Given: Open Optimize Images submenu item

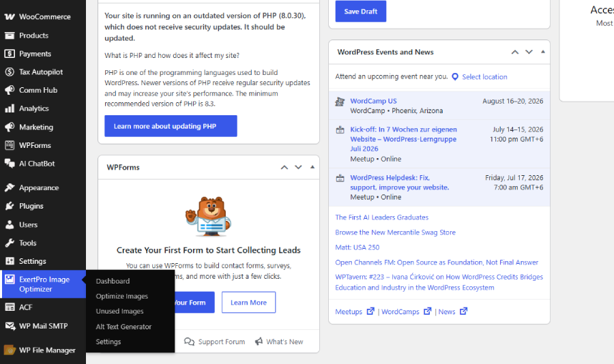Looking at the screenshot, I should [x=122, y=297].
